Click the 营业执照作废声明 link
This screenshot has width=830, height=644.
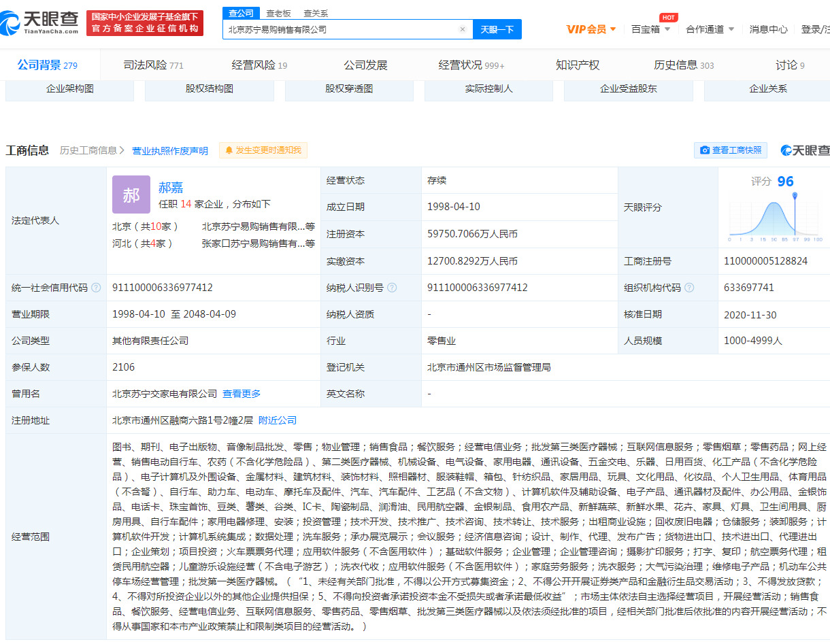(170, 151)
